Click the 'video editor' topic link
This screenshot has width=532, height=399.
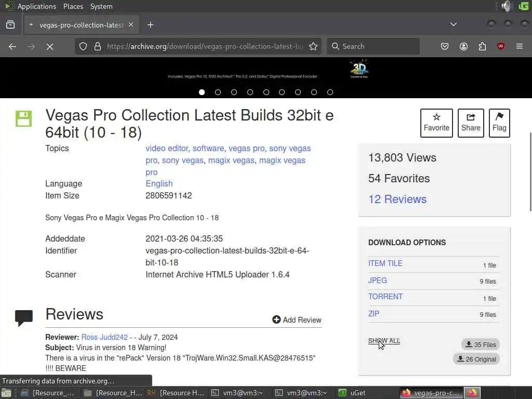coord(167,148)
